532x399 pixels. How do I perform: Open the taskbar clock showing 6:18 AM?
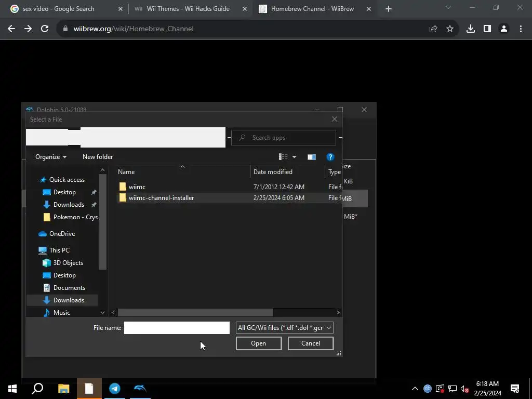[487, 389]
